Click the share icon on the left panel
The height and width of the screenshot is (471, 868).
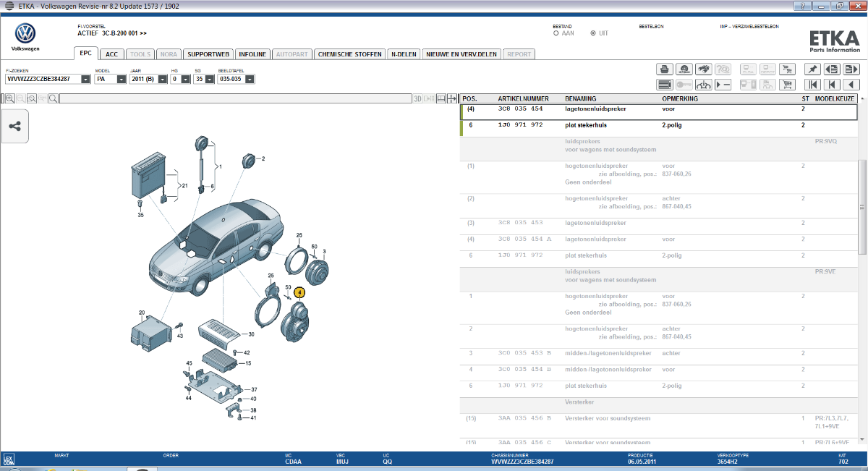pyautogui.click(x=14, y=127)
